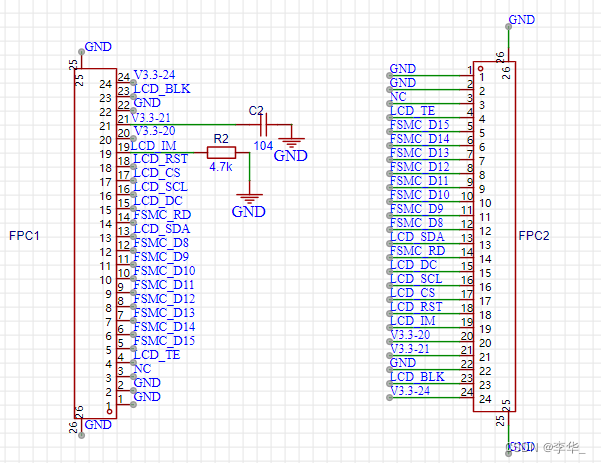Screen dimensions: 601x463
Task: Select the FPC2 designator label
Action: [534, 236]
